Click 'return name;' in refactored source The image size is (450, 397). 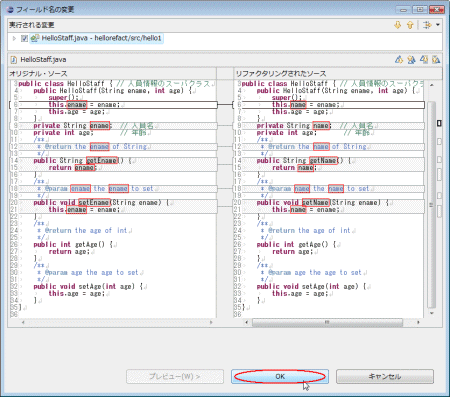pos(294,168)
